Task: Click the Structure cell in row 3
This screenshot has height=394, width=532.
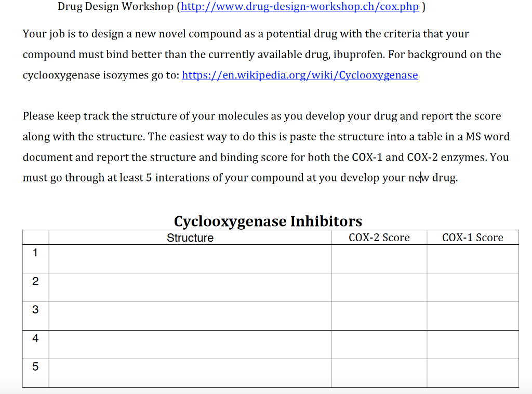Action: (190, 316)
